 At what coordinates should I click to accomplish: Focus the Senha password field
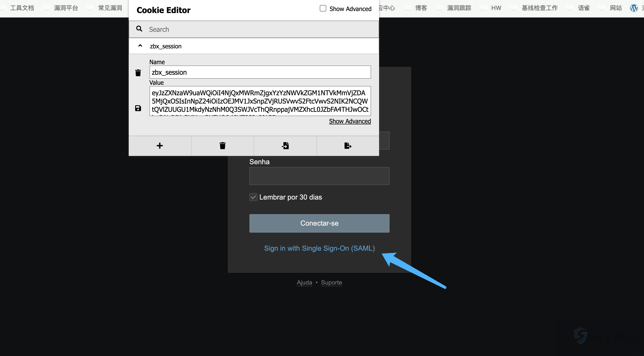[x=319, y=176]
